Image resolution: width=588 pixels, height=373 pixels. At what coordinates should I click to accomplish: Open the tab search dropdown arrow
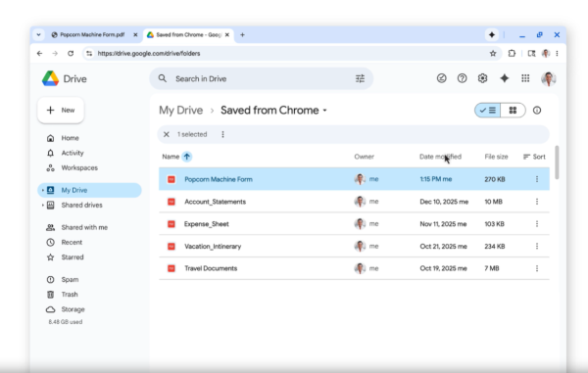pyautogui.click(x=38, y=35)
